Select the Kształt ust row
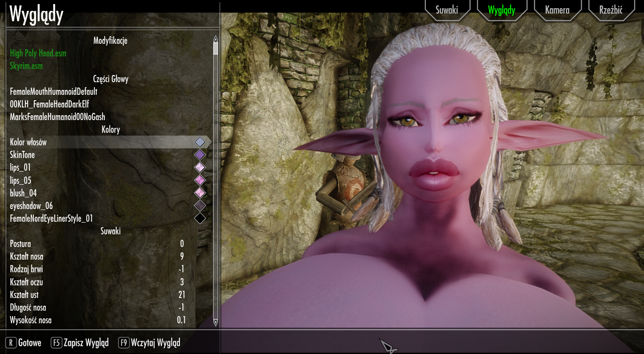This screenshot has width=644, height=354. coord(108,295)
